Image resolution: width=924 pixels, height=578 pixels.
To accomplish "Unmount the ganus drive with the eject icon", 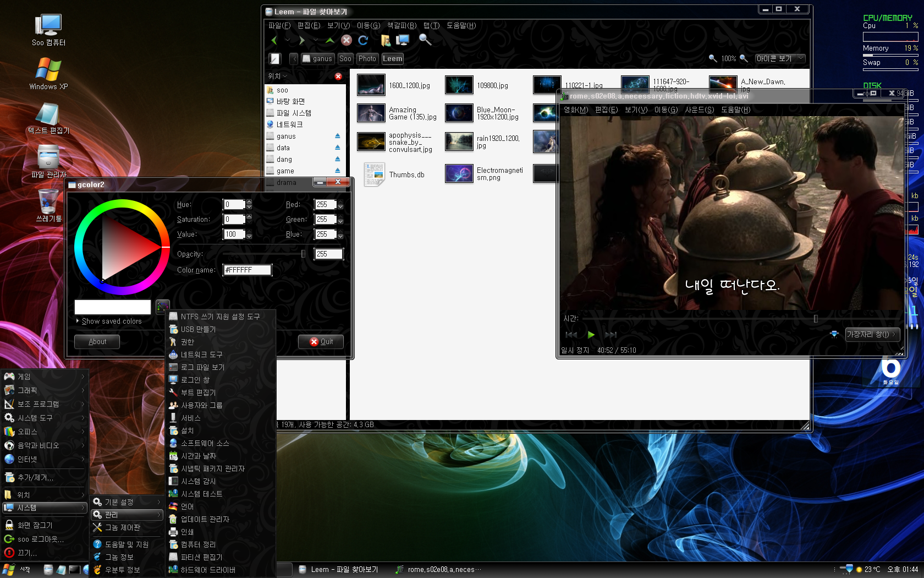I will 338,136.
